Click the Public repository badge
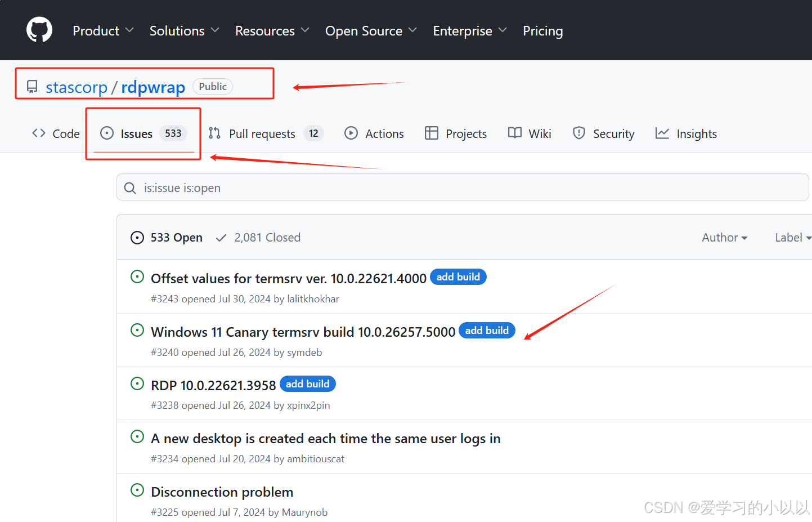812x522 pixels. (213, 87)
